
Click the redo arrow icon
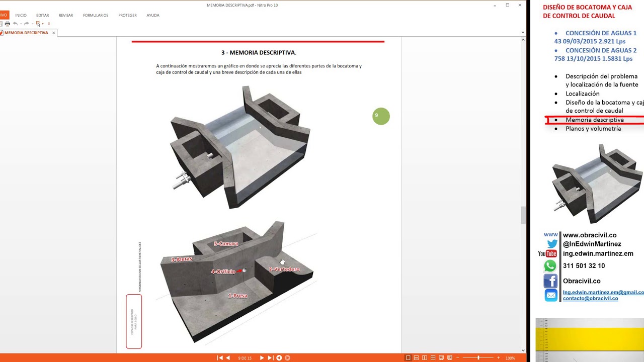(27, 24)
